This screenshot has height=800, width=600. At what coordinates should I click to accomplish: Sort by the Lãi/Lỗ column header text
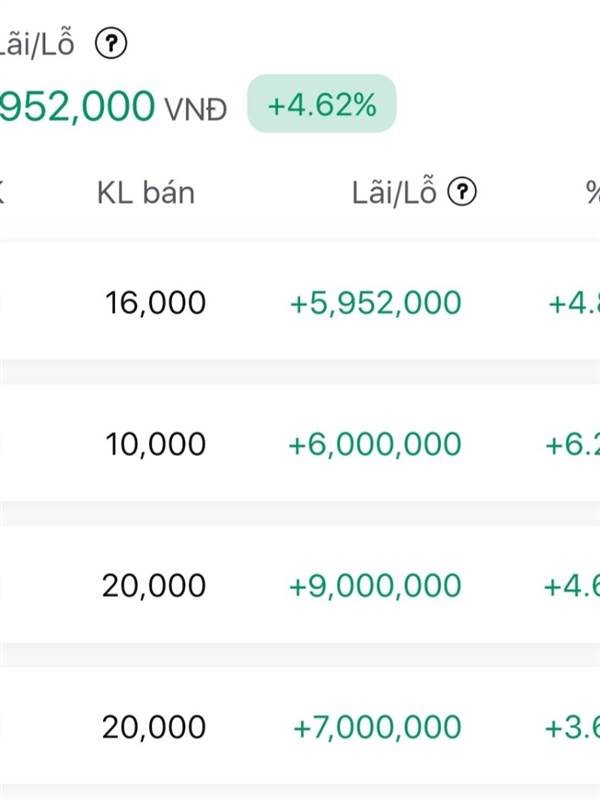tap(394, 192)
